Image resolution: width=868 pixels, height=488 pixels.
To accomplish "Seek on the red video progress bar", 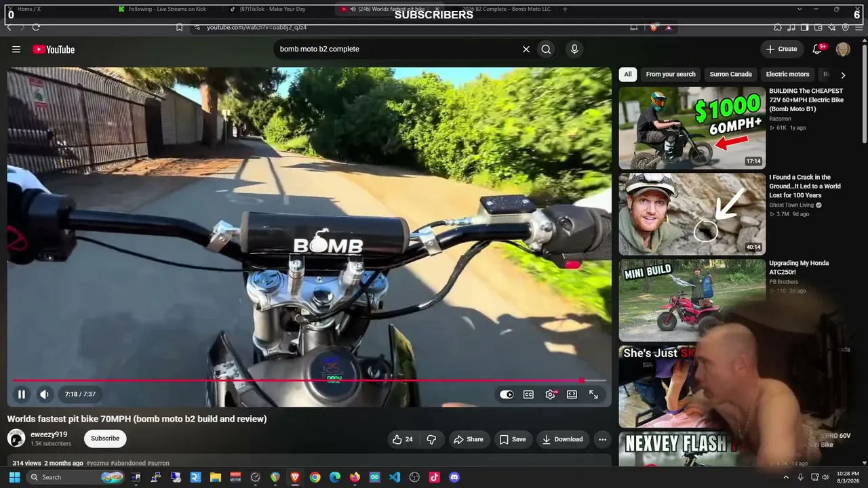I will click(x=309, y=380).
